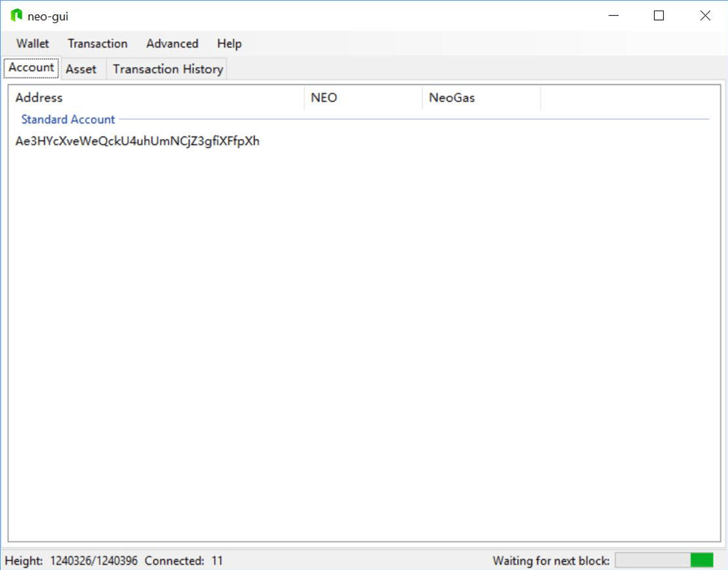Select the address starting with Ae3HYcXve

tap(138, 141)
